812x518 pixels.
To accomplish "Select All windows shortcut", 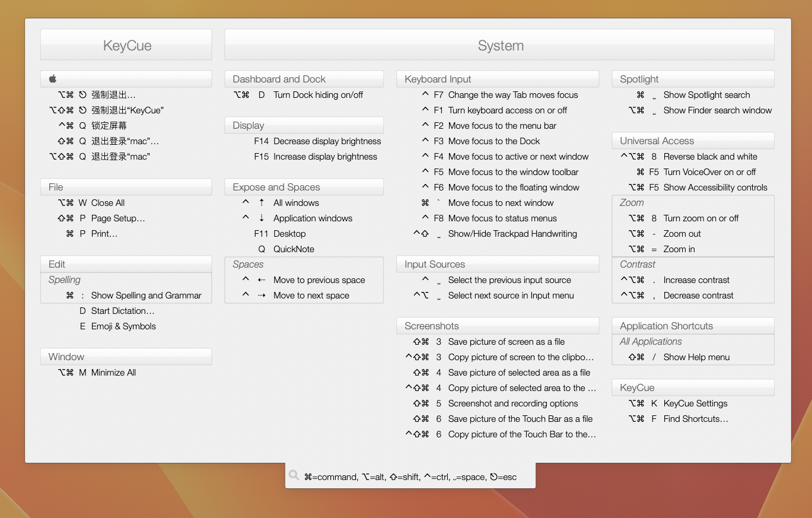I will pyautogui.click(x=304, y=203).
